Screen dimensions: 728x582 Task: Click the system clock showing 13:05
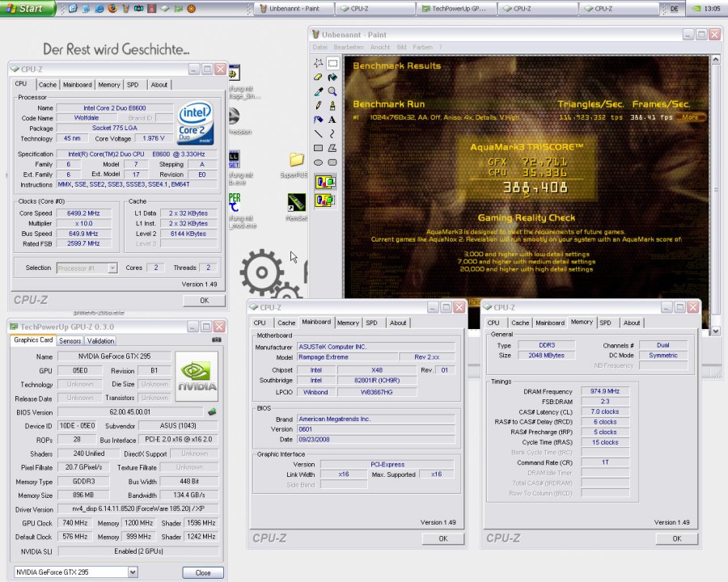pyautogui.click(x=712, y=8)
